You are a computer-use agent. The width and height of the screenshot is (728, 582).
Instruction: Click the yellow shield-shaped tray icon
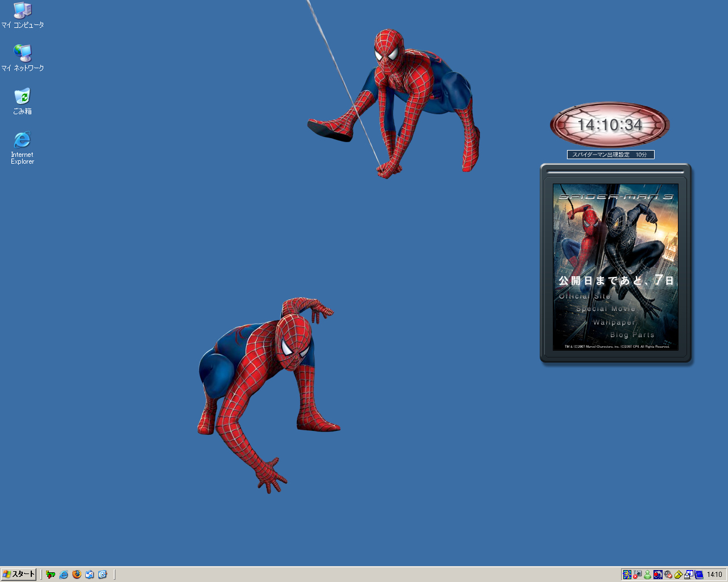click(x=679, y=575)
